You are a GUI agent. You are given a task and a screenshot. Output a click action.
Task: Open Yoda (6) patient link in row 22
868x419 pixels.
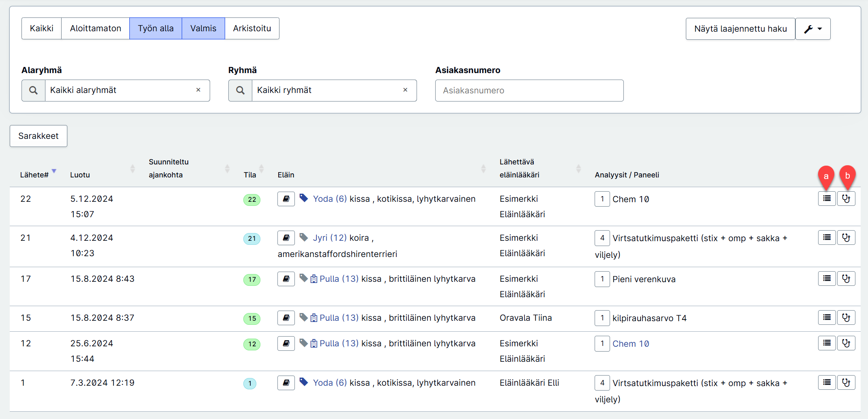(330, 199)
